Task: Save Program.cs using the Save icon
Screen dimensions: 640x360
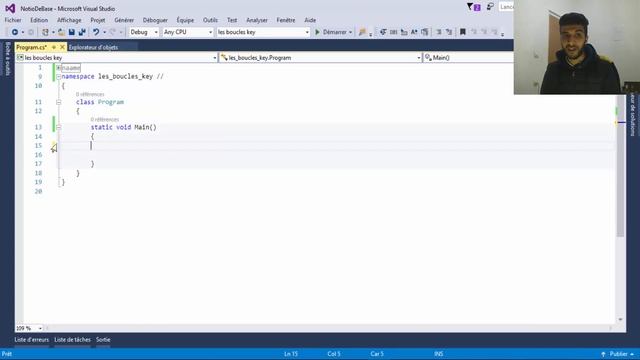Action: [71, 32]
